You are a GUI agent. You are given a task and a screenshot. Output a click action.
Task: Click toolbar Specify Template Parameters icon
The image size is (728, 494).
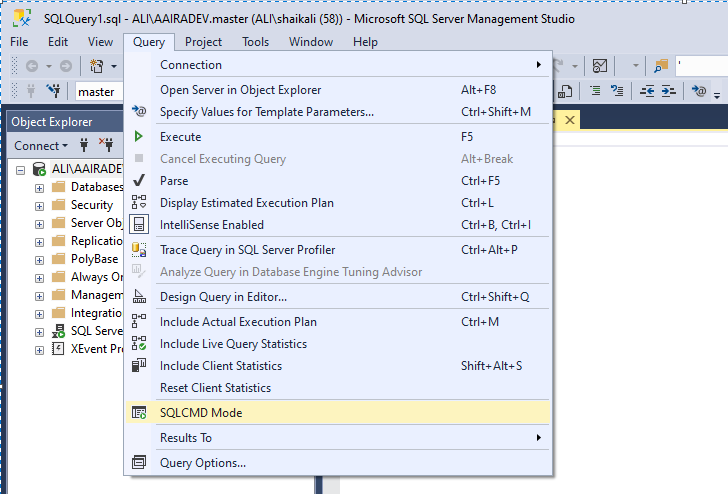coord(699,91)
